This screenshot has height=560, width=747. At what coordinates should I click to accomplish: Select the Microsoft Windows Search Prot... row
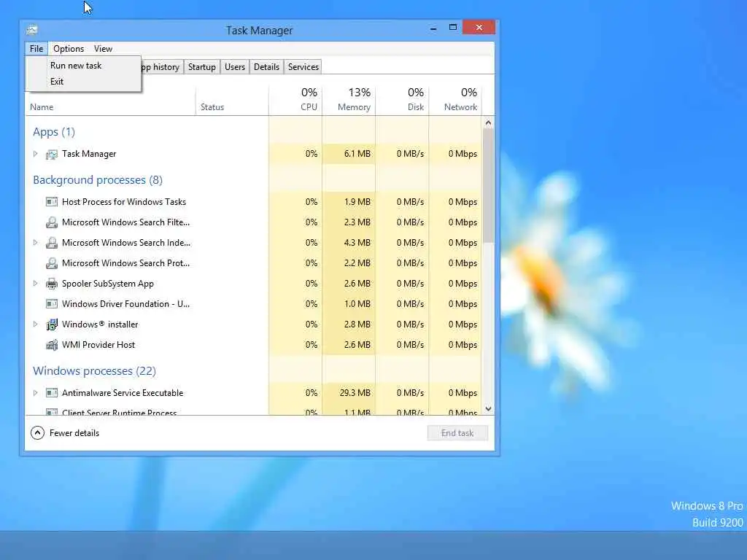253,263
